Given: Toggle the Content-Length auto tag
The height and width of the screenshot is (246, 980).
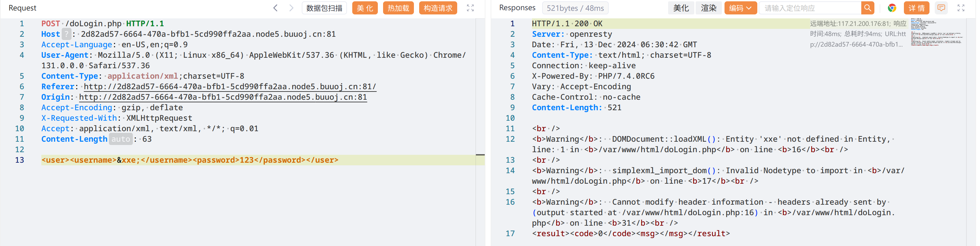Looking at the screenshot, I should click(121, 139).
